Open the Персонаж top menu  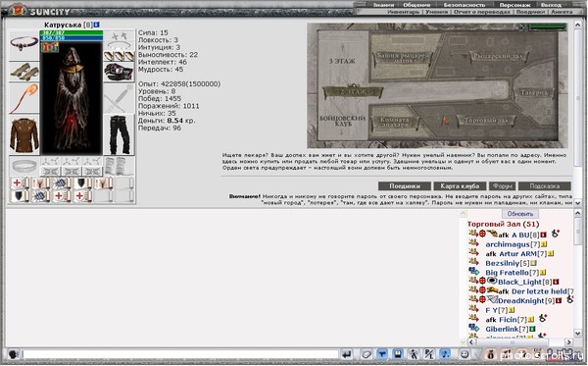[514, 5]
